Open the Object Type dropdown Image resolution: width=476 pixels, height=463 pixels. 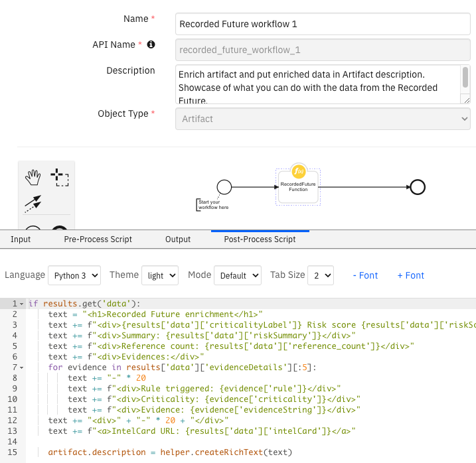point(323,119)
